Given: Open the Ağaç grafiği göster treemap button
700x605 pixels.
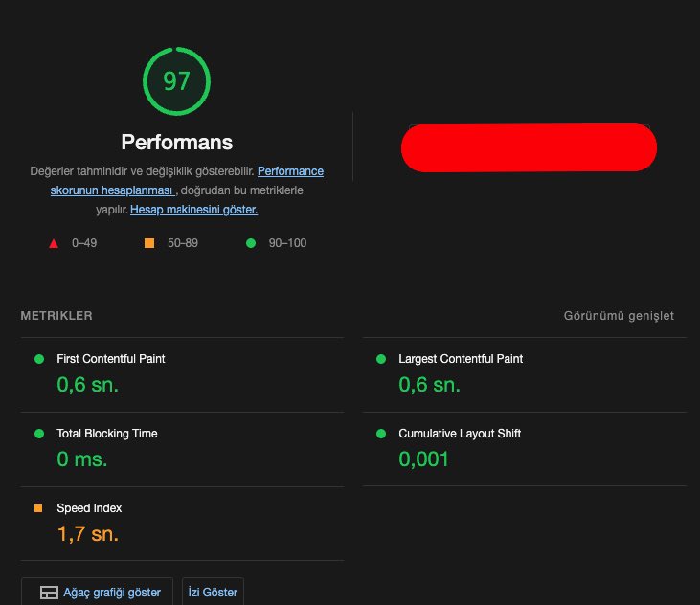Looking at the screenshot, I should point(97,592).
